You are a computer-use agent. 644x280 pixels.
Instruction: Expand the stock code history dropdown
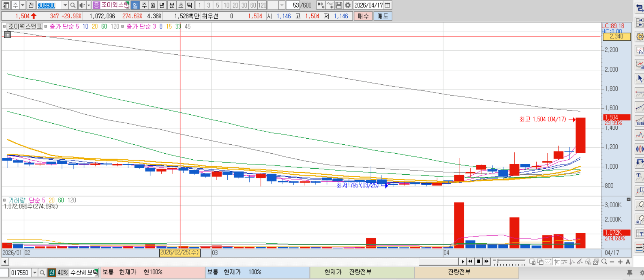(x=65, y=5)
